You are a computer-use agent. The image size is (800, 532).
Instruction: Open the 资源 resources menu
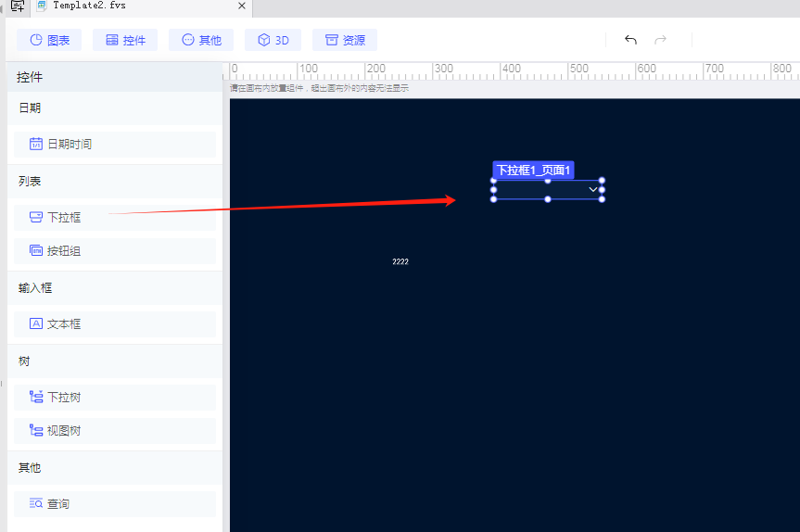pos(345,40)
